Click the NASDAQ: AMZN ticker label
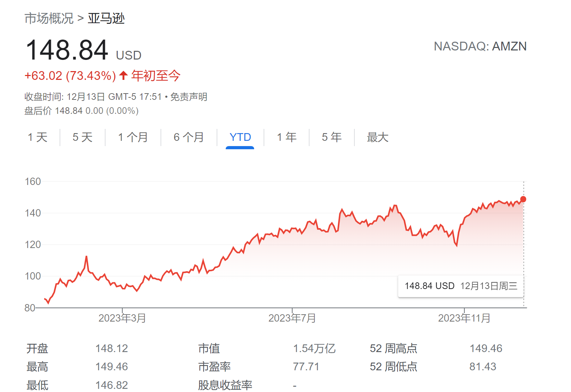The image size is (571, 392). (x=480, y=46)
